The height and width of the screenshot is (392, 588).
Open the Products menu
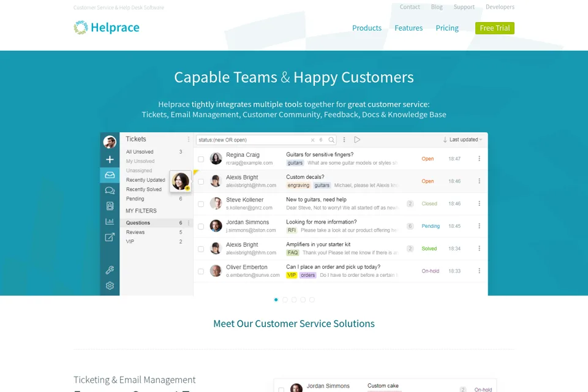point(367,28)
